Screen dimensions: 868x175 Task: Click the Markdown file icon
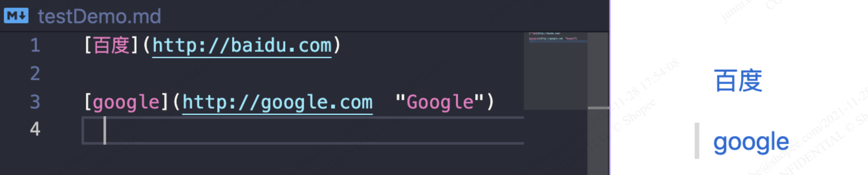click(x=16, y=16)
